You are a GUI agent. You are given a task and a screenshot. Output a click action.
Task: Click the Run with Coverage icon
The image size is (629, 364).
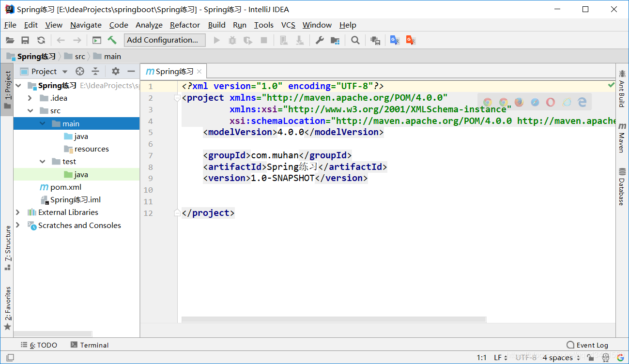(x=248, y=40)
